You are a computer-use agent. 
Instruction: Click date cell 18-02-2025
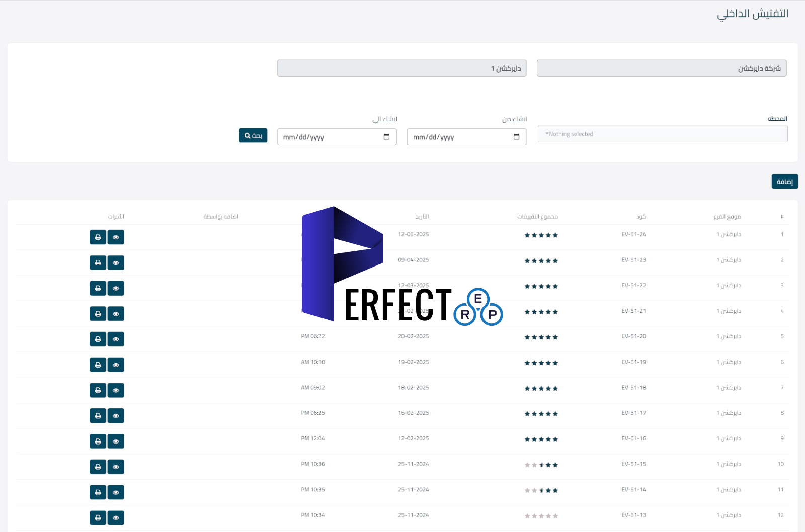(414, 388)
